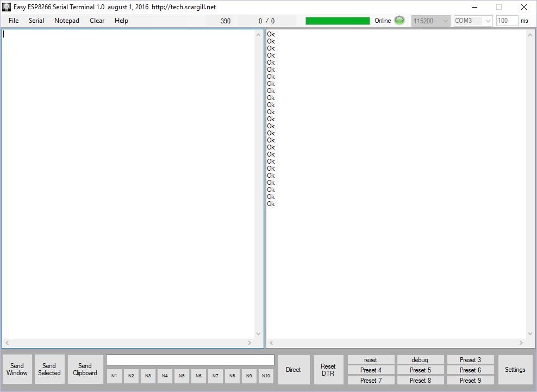Click the app icon in title bar

tap(7, 7)
